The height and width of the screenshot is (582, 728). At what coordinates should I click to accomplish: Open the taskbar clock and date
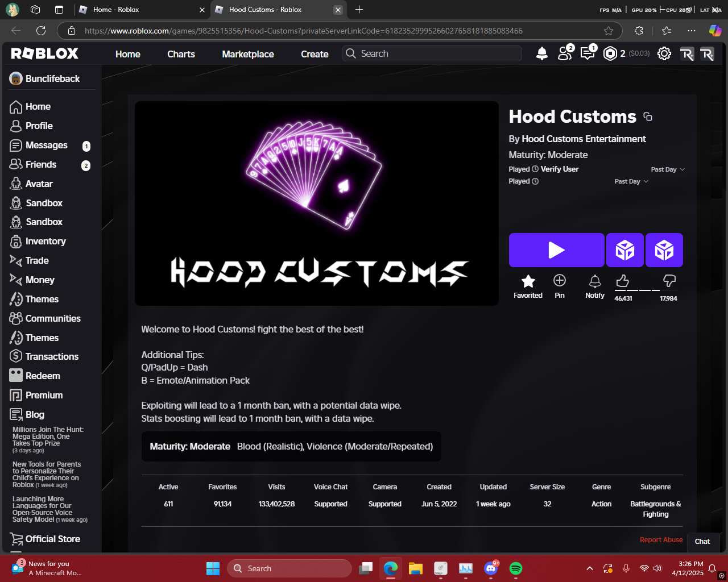point(687,568)
